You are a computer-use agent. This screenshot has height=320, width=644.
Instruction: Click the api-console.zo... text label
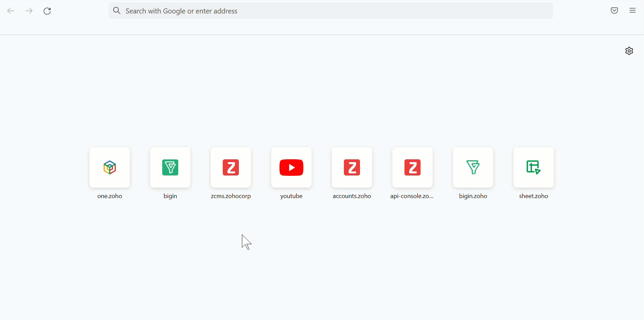tap(412, 196)
